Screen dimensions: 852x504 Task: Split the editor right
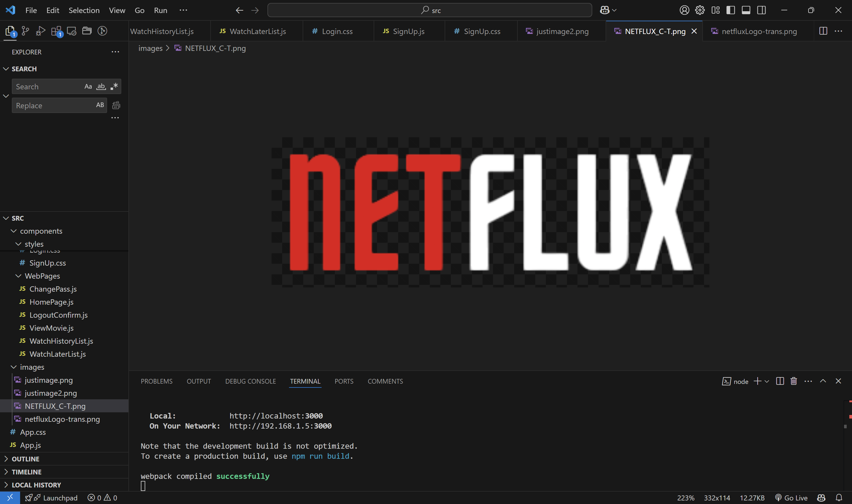(x=823, y=31)
